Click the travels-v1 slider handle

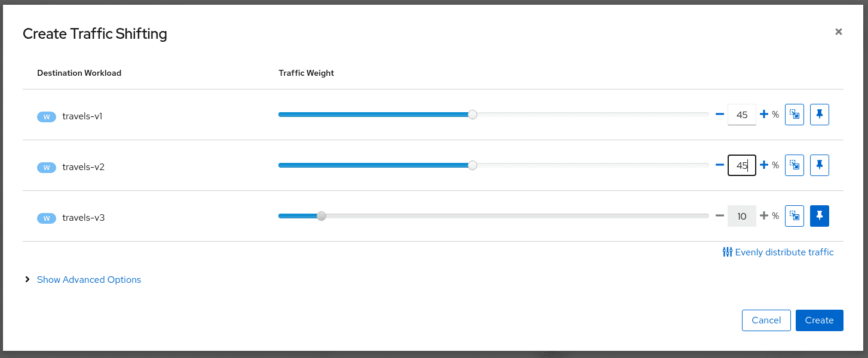473,115
